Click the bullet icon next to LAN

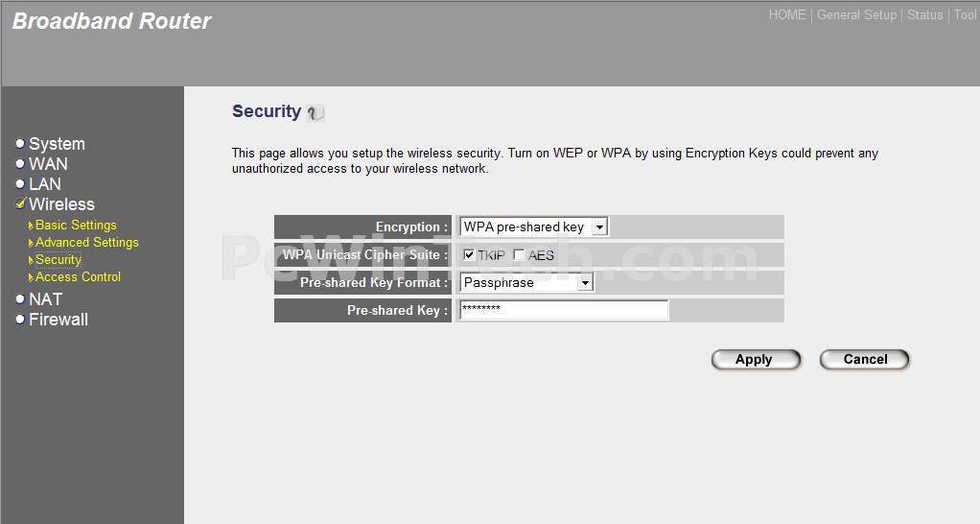(20, 184)
